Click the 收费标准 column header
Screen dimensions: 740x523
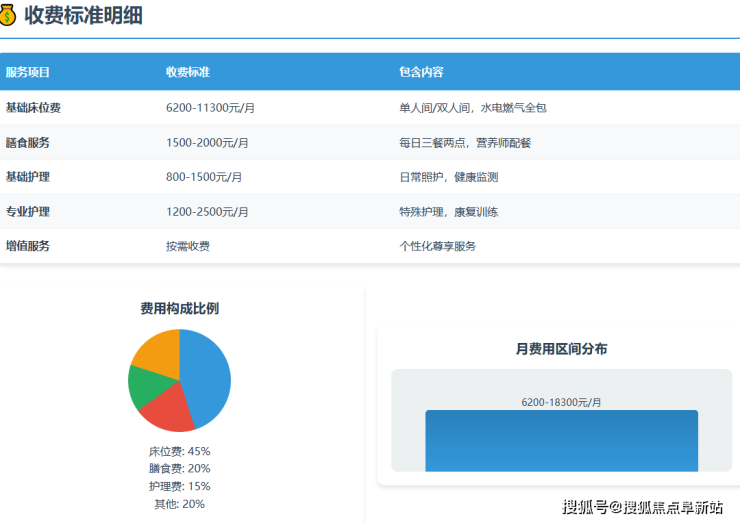(x=188, y=73)
